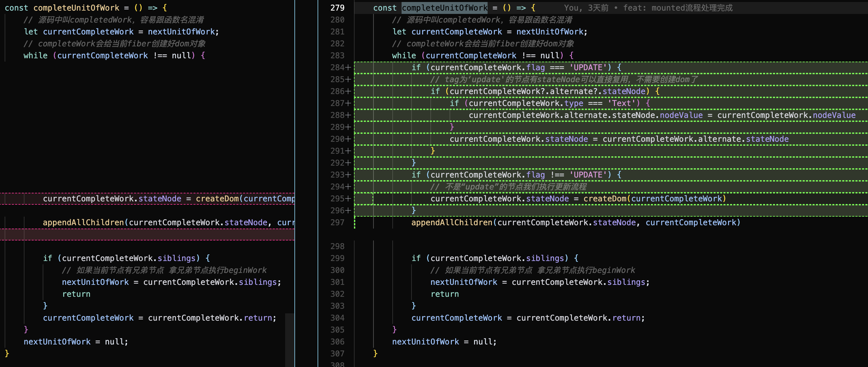Click appendAllChildren in the left pane
This screenshot has width=868, height=367.
(x=83, y=223)
